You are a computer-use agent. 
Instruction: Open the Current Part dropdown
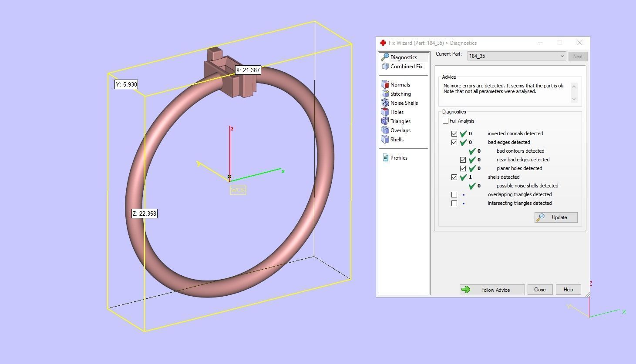coord(517,56)
